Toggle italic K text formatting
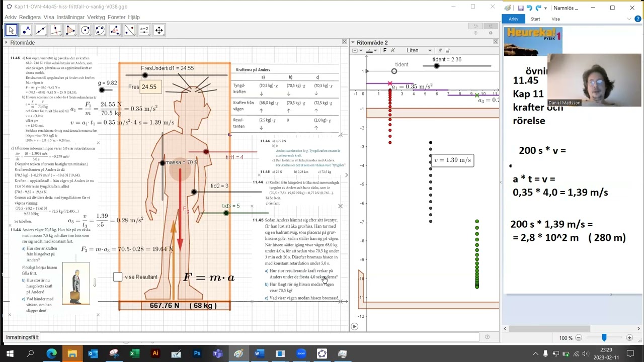 click(393, 50)
